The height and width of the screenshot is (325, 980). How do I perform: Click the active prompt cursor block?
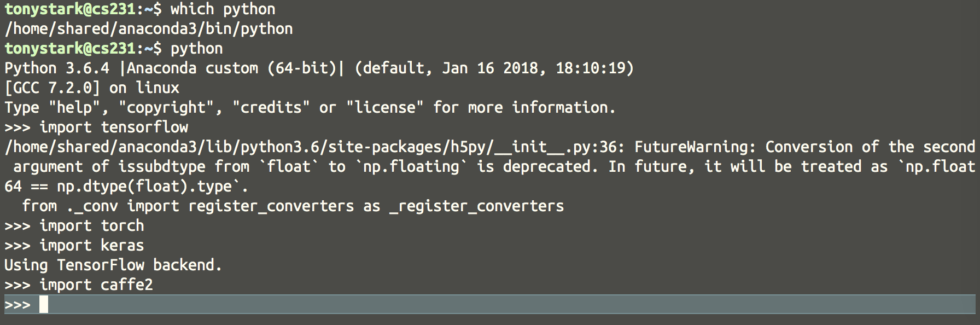[x=44, y=305]
